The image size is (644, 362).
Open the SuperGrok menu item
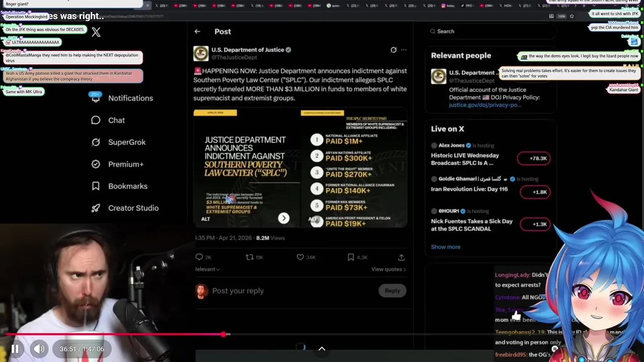click(x=118, y=142)
